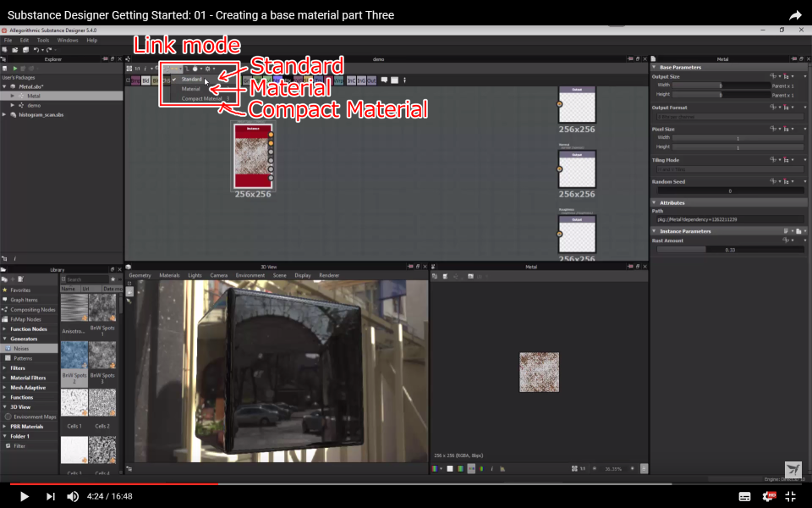Open YouTube quality settings gear

coord(769,497)
